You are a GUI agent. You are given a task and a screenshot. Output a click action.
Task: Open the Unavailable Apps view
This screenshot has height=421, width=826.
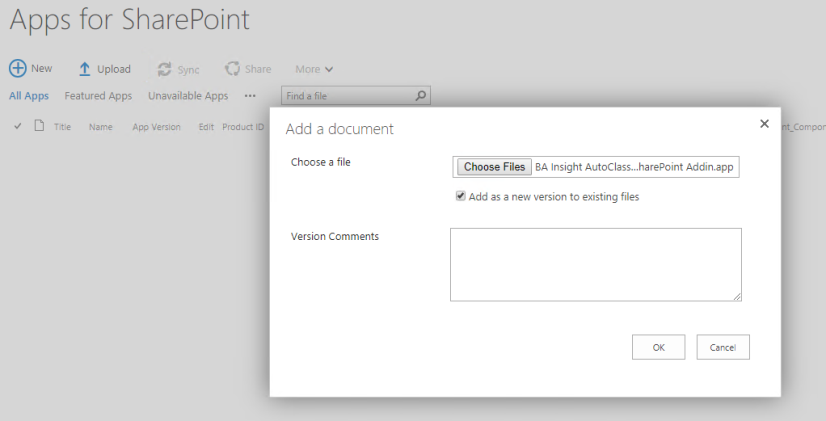188,96
